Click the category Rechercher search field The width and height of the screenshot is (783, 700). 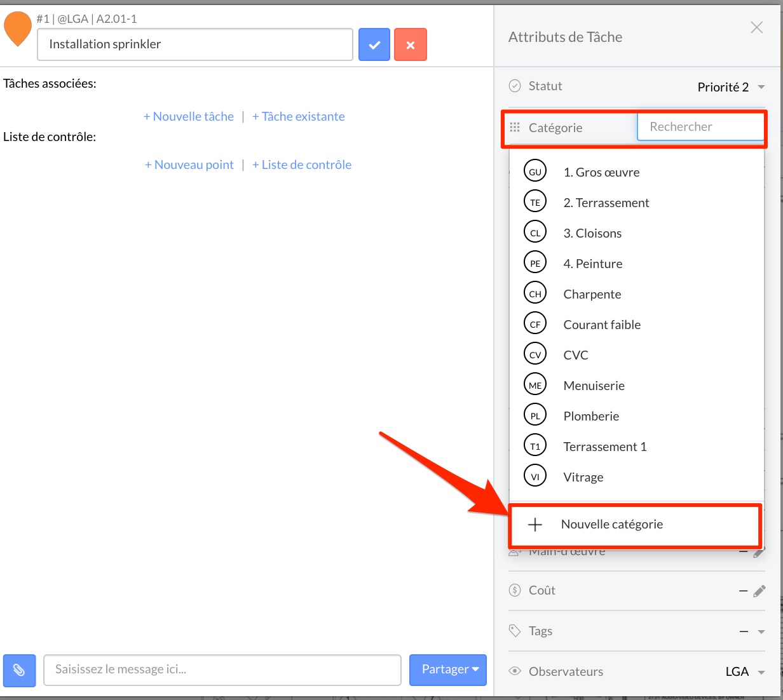[699, 127]
